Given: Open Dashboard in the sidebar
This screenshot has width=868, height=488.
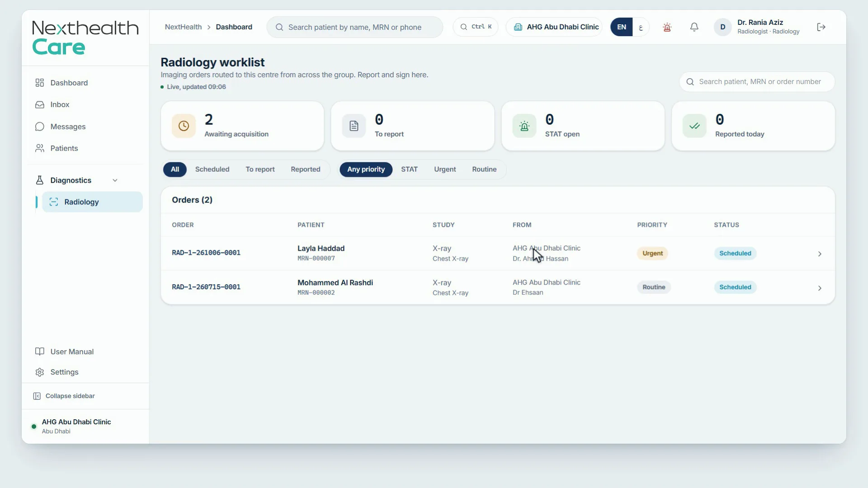Looking at the screenshot, I should click(85, 83).
